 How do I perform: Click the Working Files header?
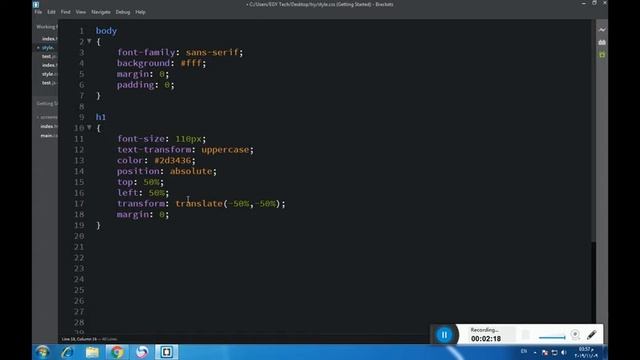click(x=47, y=27)
